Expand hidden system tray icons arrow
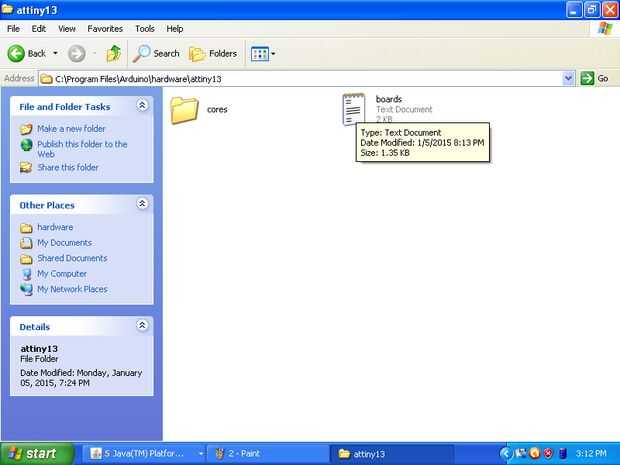 (505, 454)
